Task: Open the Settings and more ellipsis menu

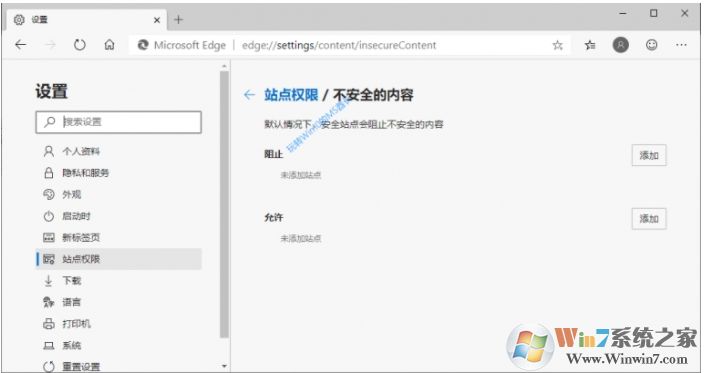Action: tap(681, 45)
